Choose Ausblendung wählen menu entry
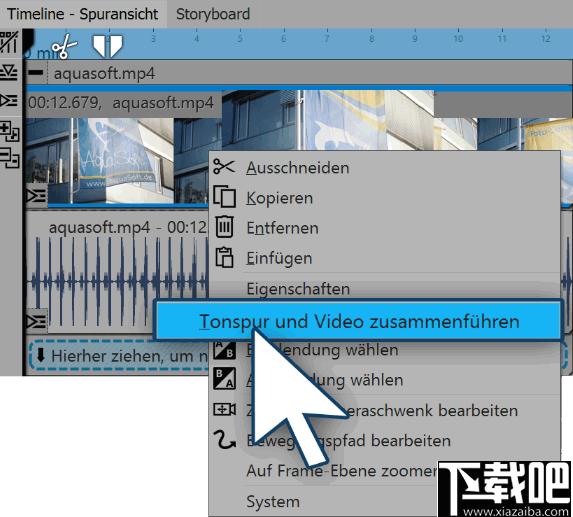Screen dimensions: 573x517 coord(385,380)
